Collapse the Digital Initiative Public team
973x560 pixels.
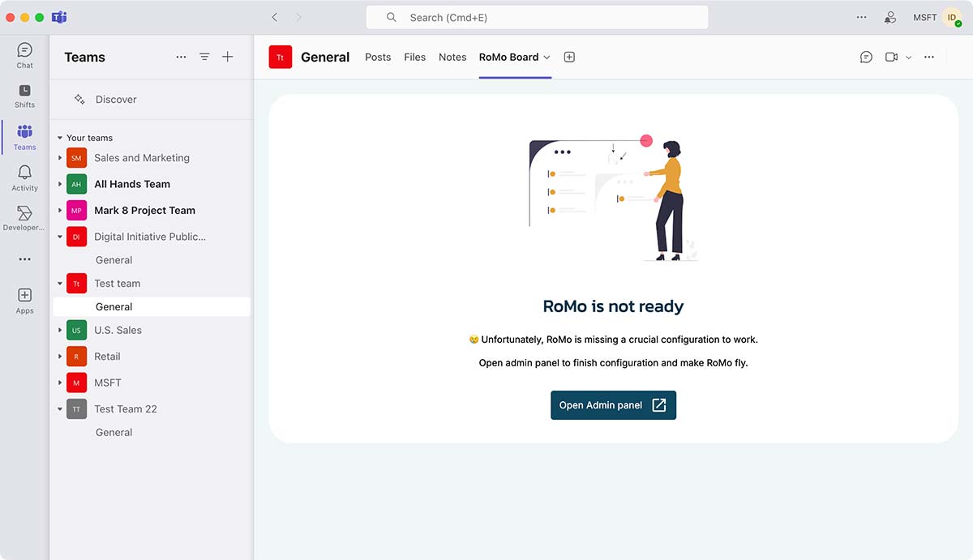[60, 237]
